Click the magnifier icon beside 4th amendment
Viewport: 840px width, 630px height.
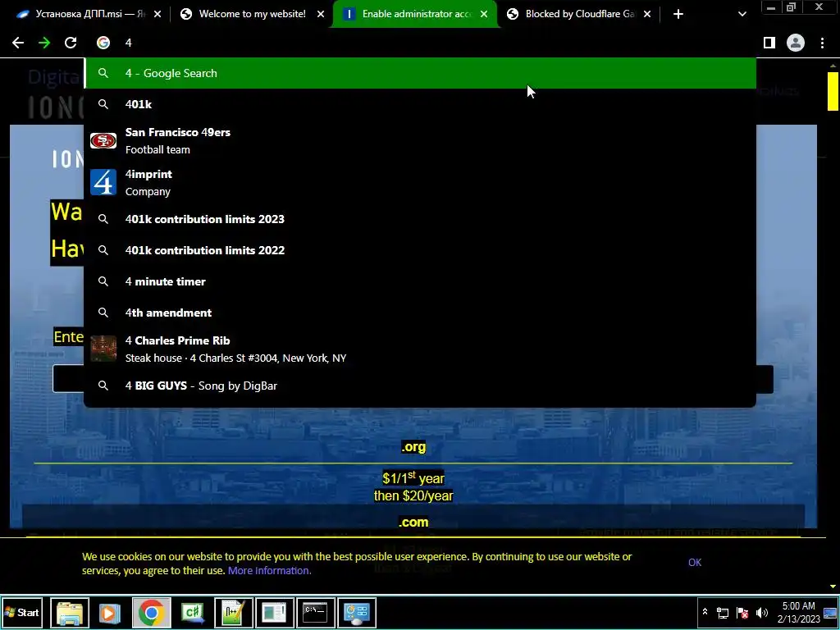coord(103,313)
